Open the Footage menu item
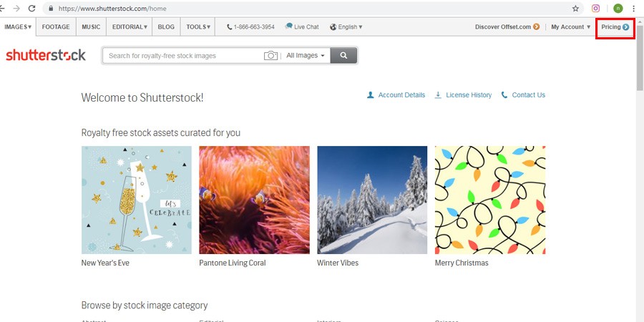The image size is (644, 322). (56, 27)
